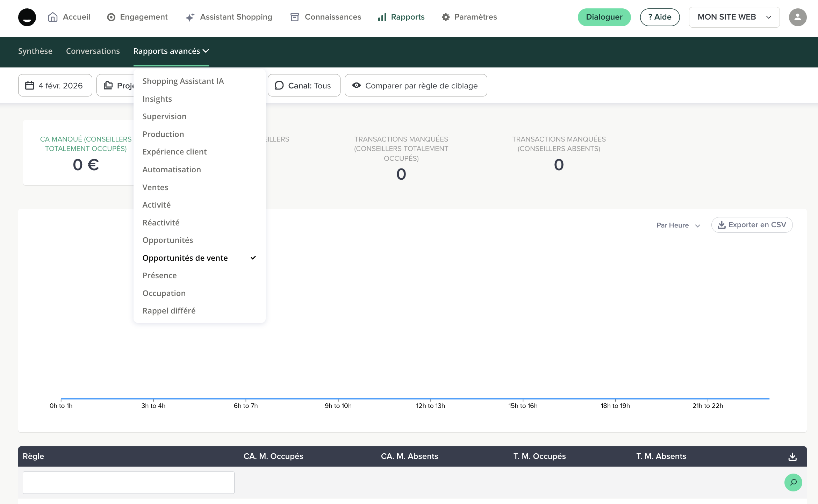Open the Canal: Tous filter

coord(304,85)
